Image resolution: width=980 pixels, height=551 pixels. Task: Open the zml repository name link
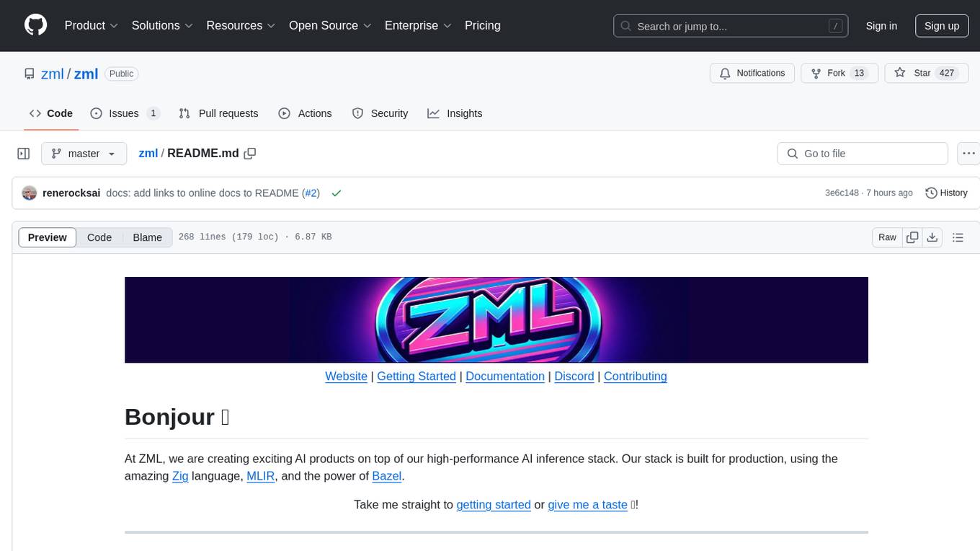tap(86, 74)
